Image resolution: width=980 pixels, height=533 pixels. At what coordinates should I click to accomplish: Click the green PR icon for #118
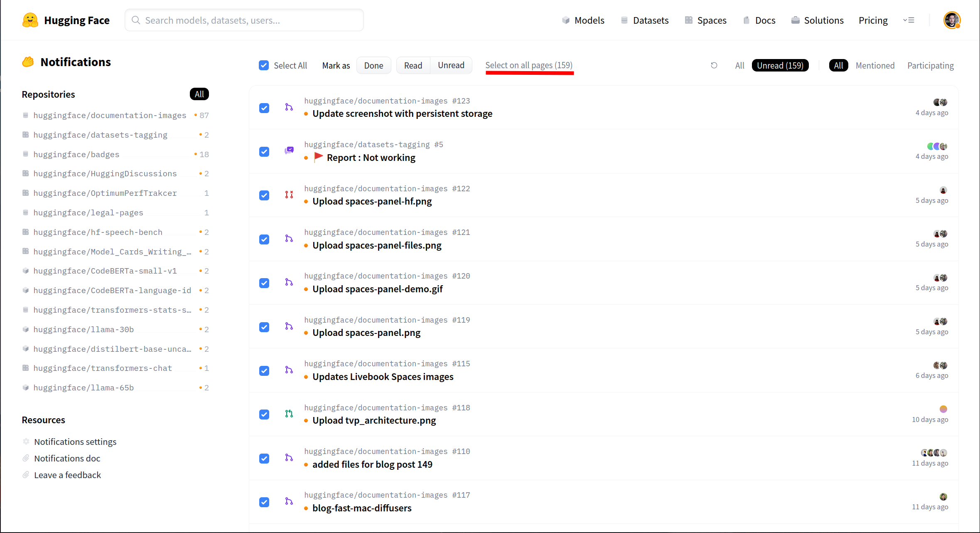(x=289, y=414)
